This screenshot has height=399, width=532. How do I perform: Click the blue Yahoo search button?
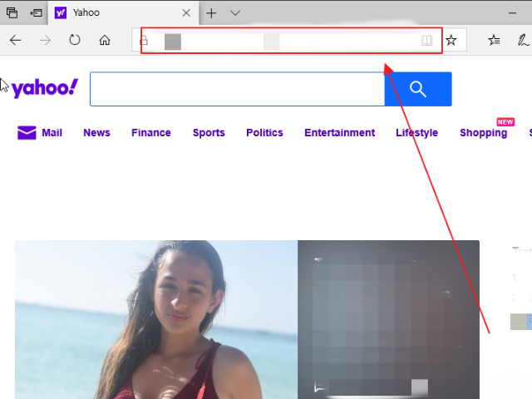click(x=417, y=89)
